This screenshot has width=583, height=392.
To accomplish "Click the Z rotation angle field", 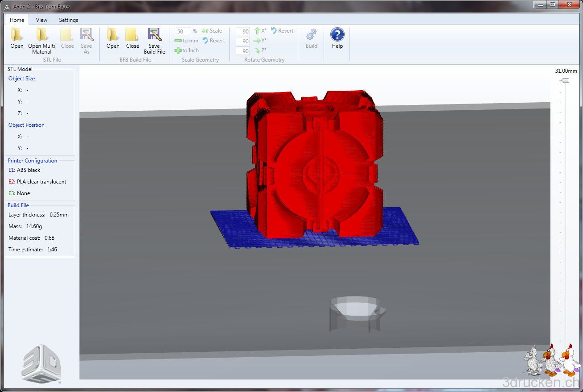I will click(x=243, y=51).
